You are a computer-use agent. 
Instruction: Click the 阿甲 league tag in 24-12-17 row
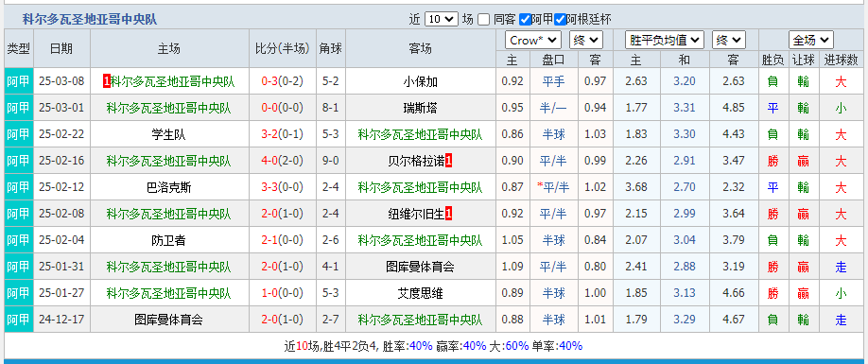point(19,320)
